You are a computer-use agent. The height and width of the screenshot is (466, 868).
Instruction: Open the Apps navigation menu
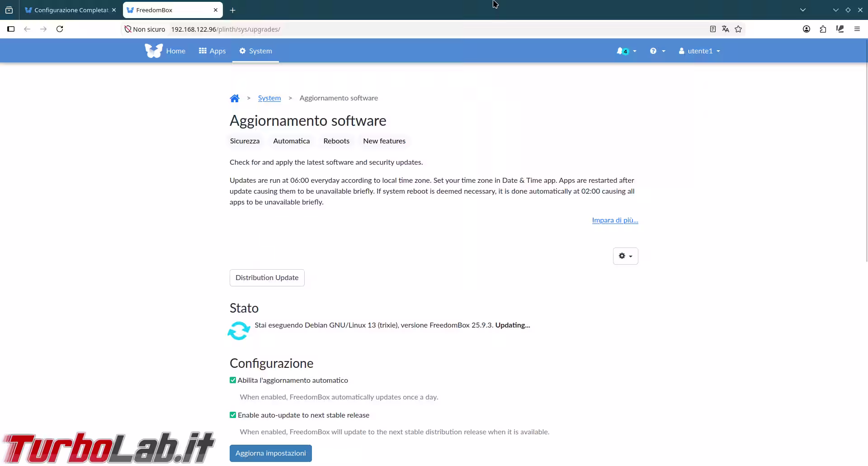212,51
